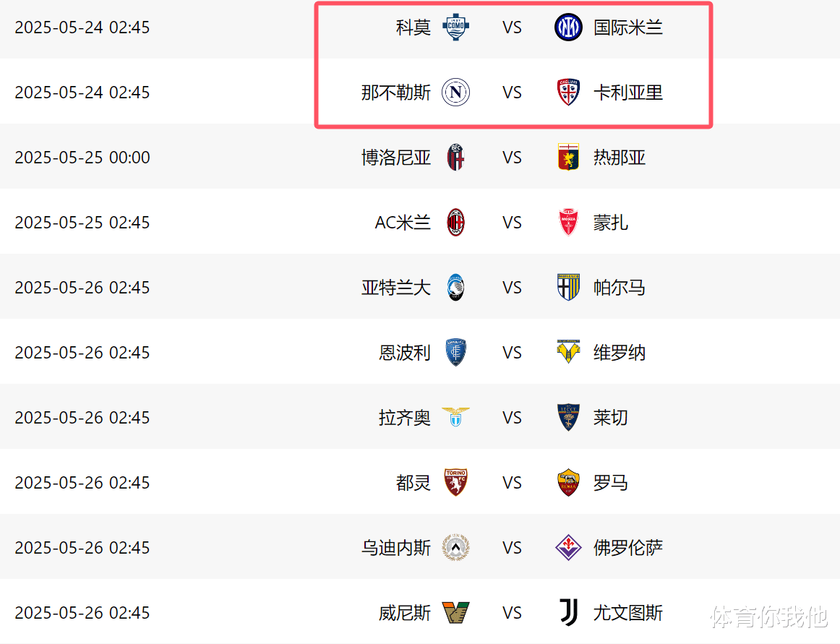Viewport: 840px width, 644px height.
Task: Click the Genoa team crest
Action: pos(568,158)
